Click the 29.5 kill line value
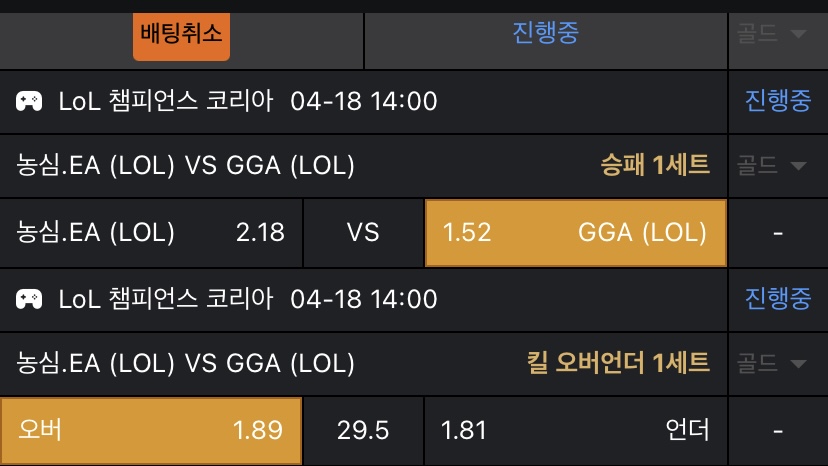This screenshot has height=466, width=828. click(x=363, y=431)
